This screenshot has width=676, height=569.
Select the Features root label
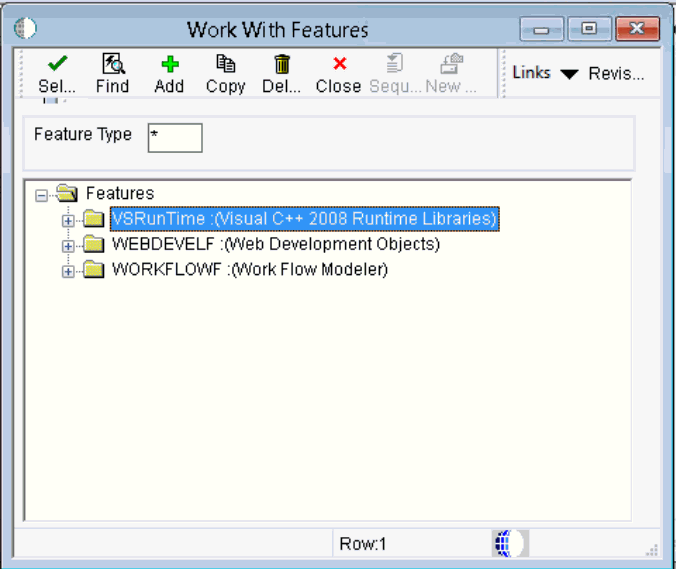coord(120,193)
